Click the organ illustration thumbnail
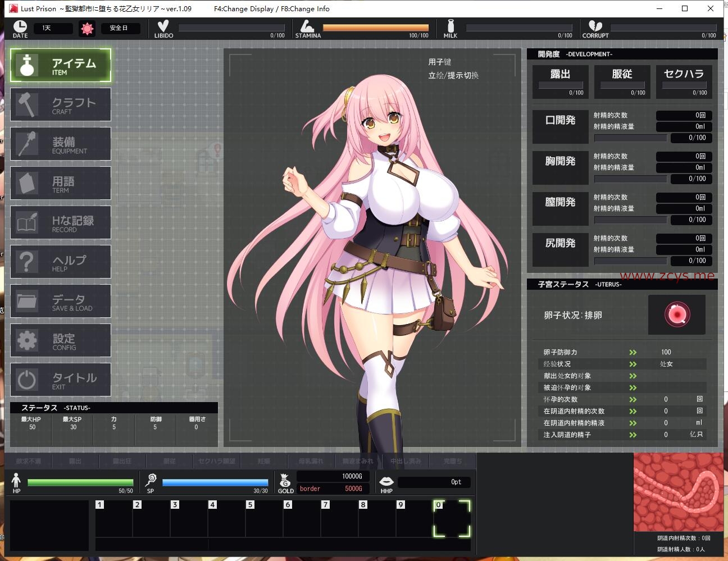The image size is (728, 561). click(x=678, y=492)
